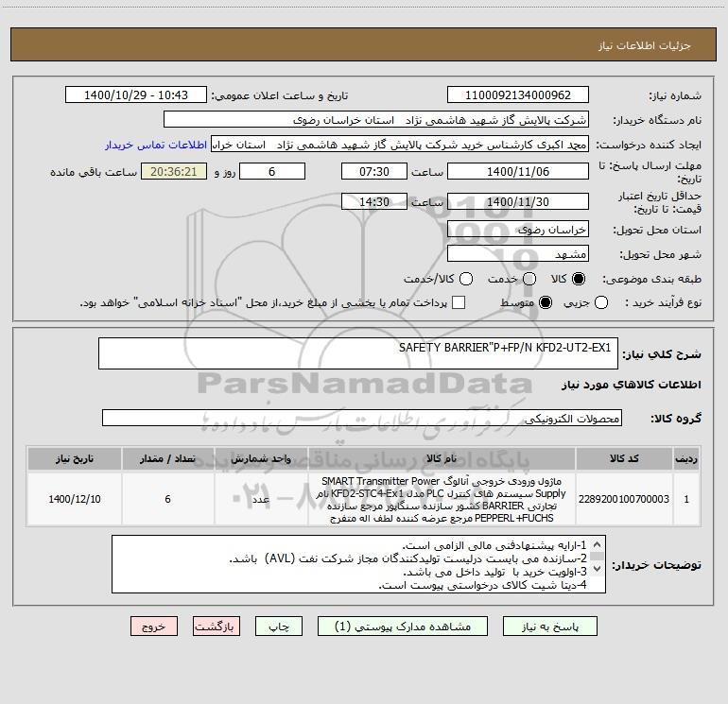The width and height of the screenshot is (728, 704).
Task: Select the کالا/خدمت radio button
Action: tap(466, 279)
